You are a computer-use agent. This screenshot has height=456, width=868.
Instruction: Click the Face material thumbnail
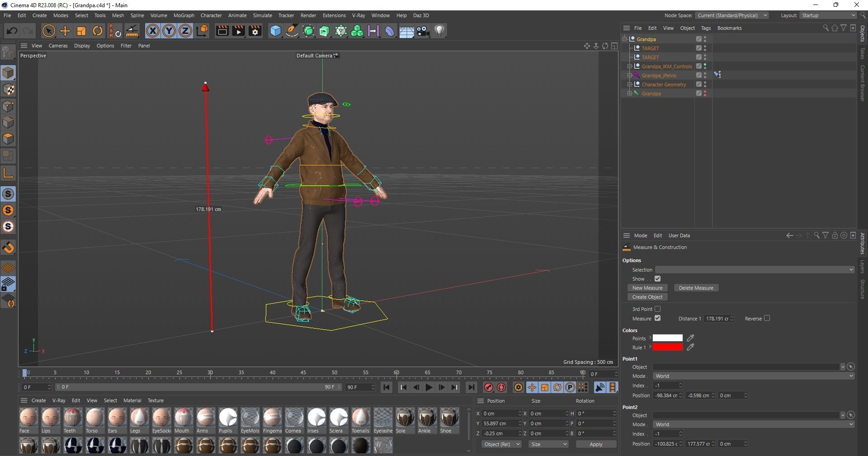[28, 417]
